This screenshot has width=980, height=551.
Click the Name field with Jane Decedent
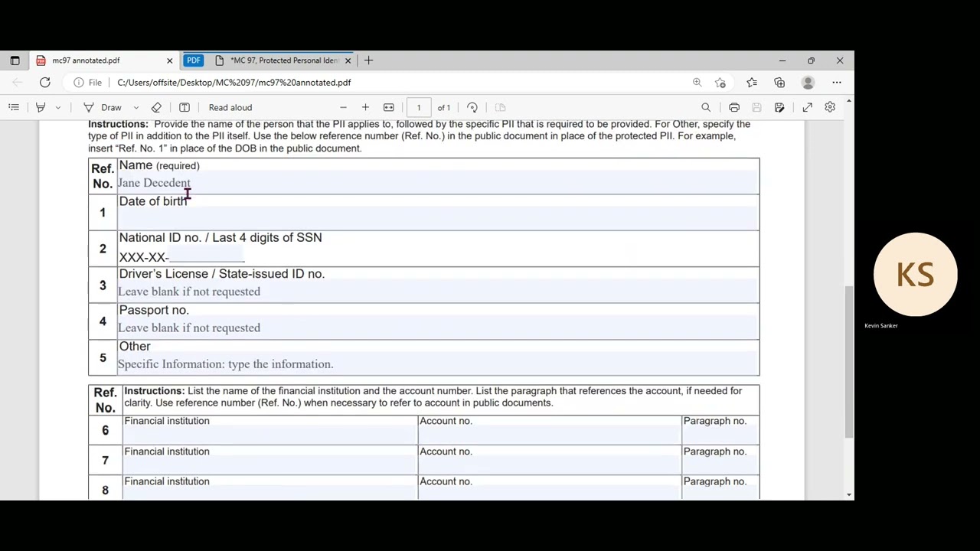(x=438, y=183)
